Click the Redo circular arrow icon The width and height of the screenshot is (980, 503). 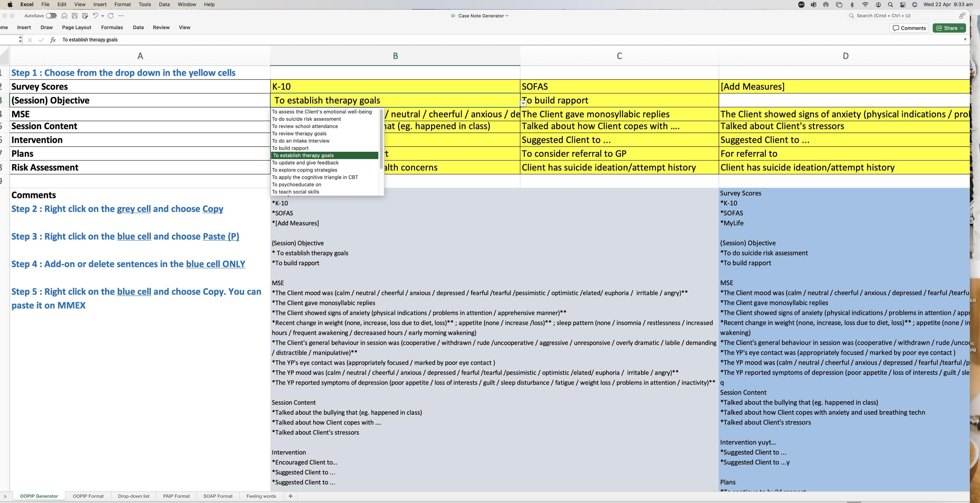111,16
